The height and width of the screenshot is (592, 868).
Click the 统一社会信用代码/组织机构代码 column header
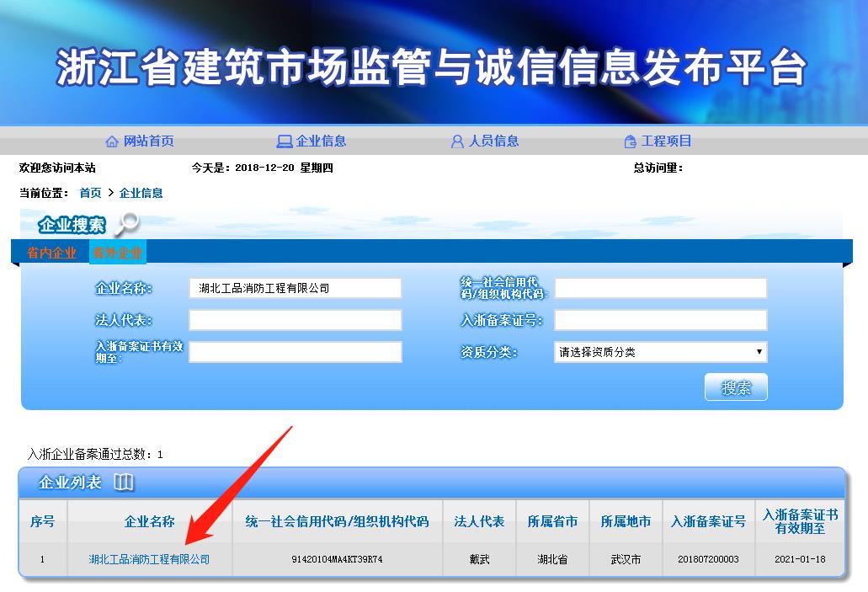(337, 521)
